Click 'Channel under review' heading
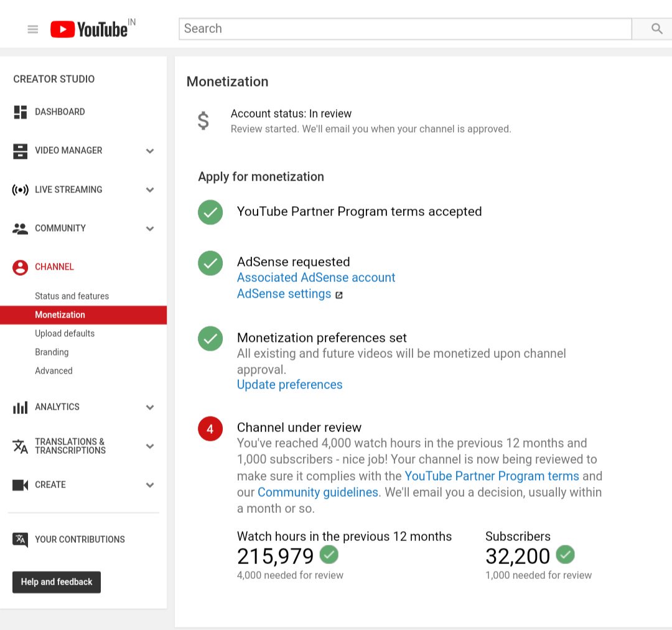Viewport: 672px width, 630px height. (299, 428)
